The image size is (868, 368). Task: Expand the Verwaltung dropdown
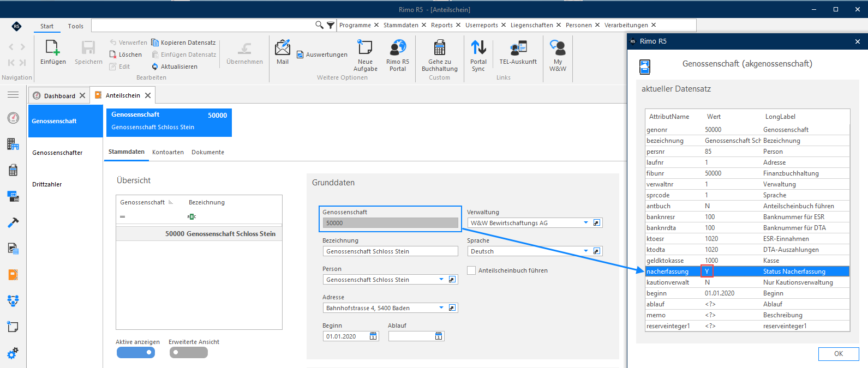click(x=586, y=223)
